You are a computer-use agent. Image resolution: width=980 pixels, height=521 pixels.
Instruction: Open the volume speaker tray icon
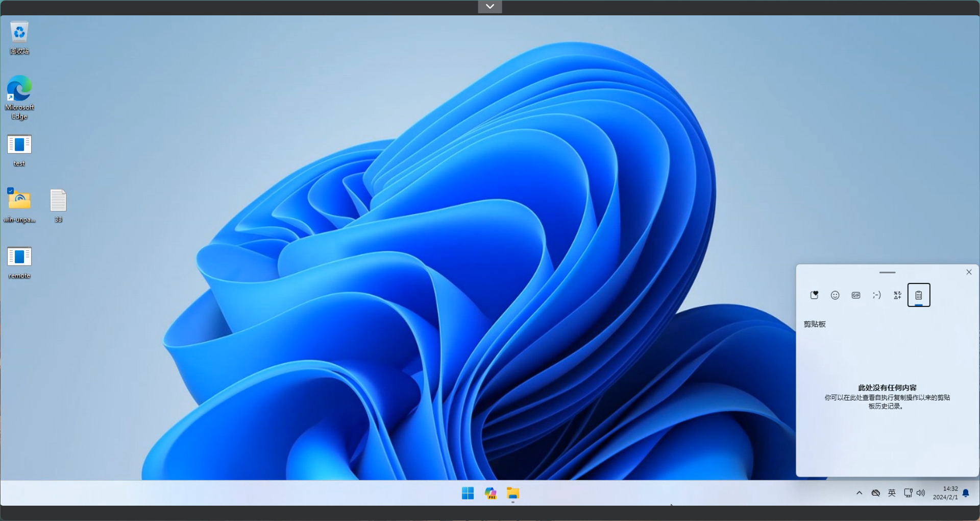[921, 493]
